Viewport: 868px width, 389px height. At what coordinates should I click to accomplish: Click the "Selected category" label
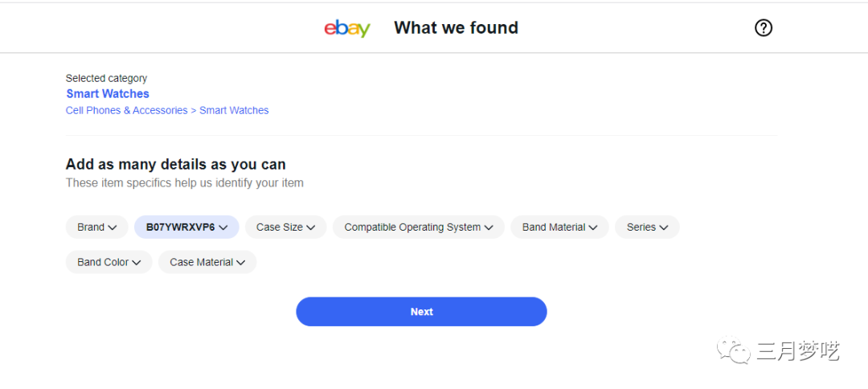coord(106,79)
